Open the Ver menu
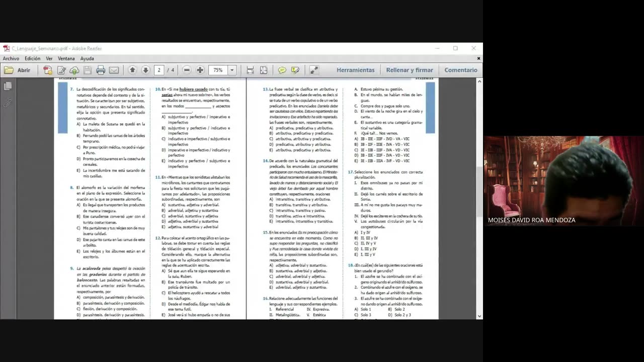The width and height of the screenshot is (644, 362). point(49,59)
